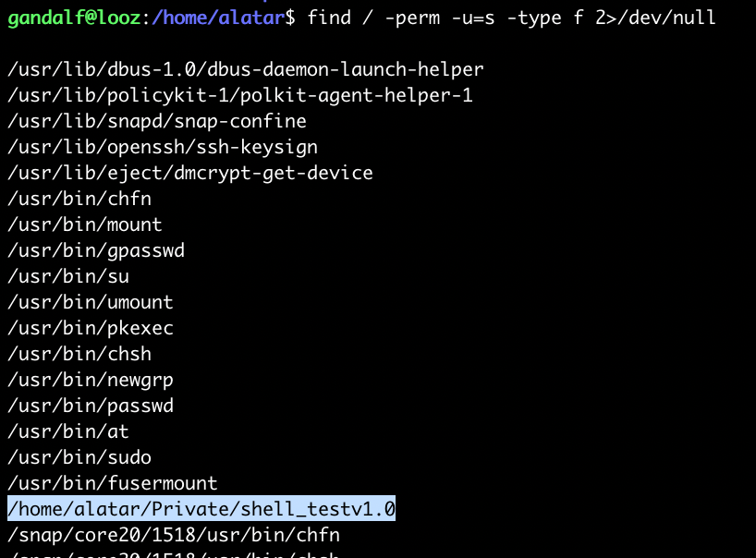Select the /usr/lib/policykit-1/polkit-agent-helper-1 line
Viewport: 756px width, 558px height.
[x=240, y=95]
